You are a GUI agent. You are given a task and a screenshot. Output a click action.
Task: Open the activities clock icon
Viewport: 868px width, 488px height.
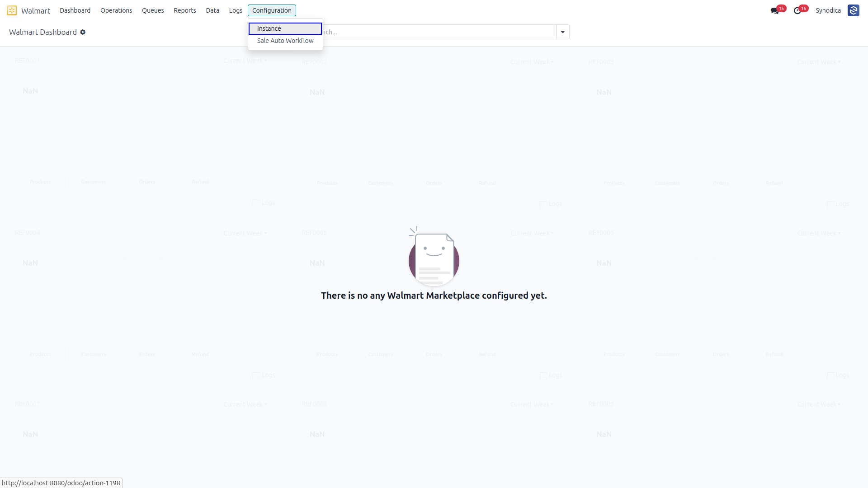[x=797, y=10]
